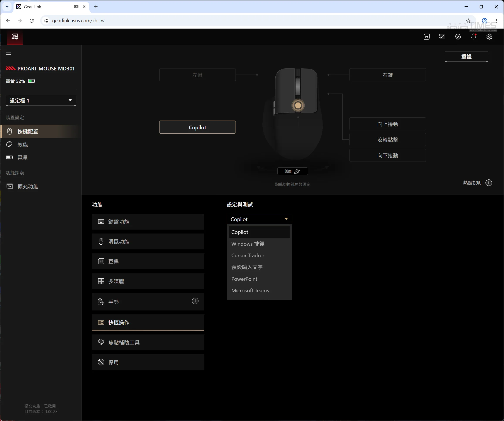Reload the Gear Link page
504x421 pixels.
(x=31, y=21)
